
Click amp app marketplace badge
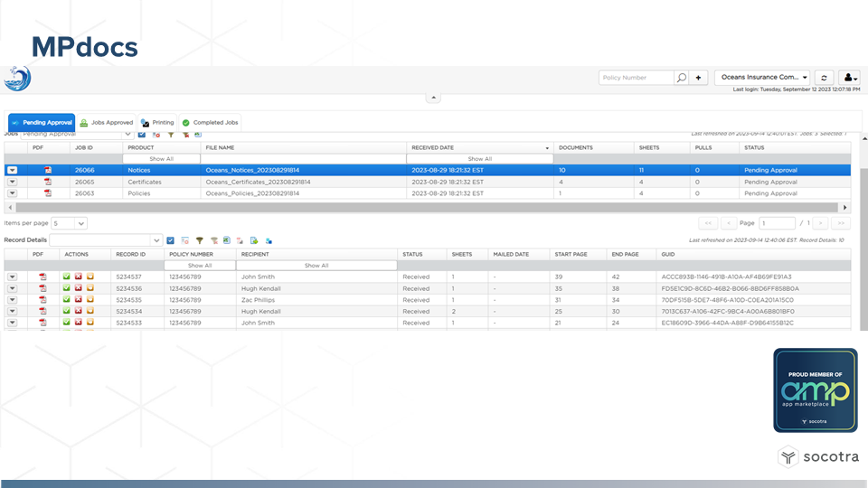click(816, 390)
